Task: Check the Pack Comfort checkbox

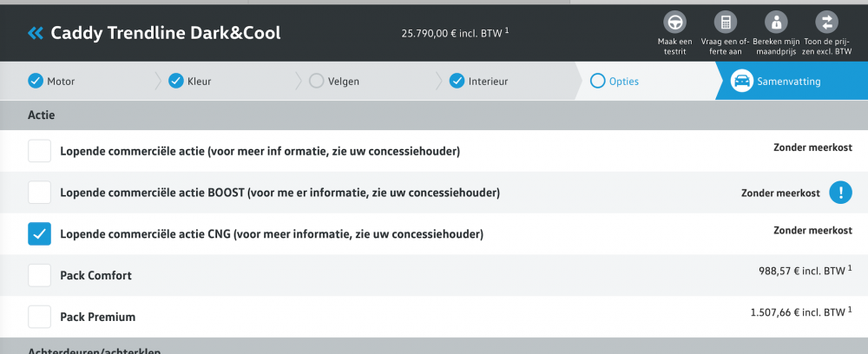Action: click(39, 275)
